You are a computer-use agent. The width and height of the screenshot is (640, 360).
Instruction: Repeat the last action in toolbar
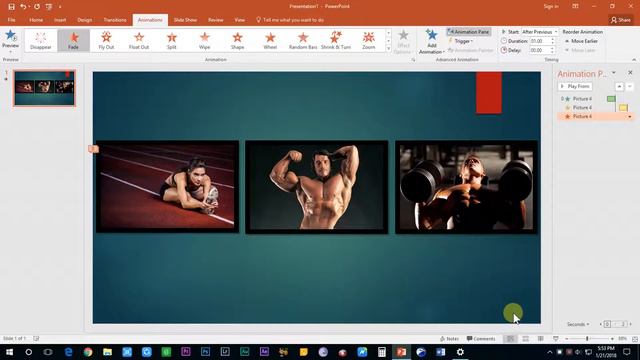(x=37, y=7)
